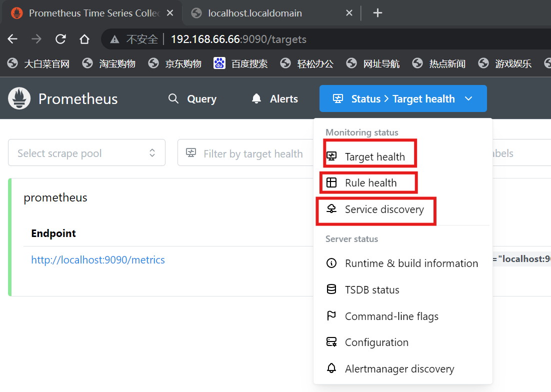The image size is (551, 392).
Task: Open Alertmanager discovery page
Action: [x=402, y=369]
